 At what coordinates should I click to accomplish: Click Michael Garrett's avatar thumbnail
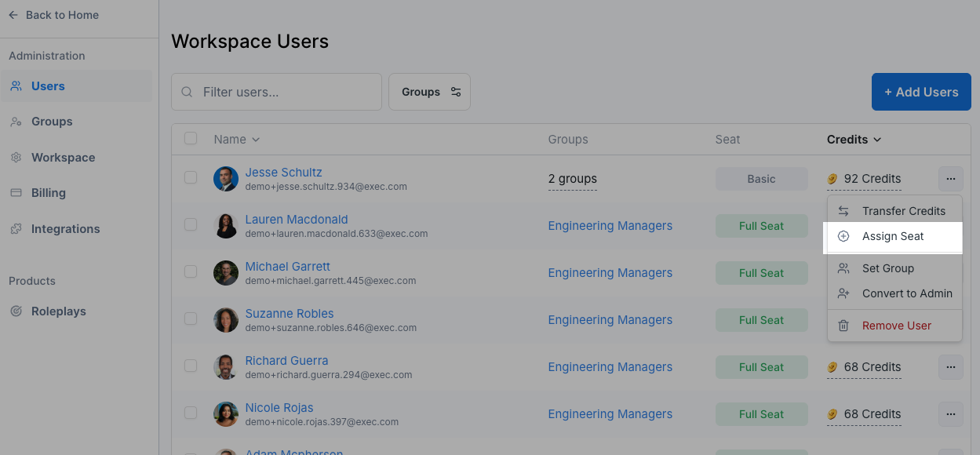pos(226,273)
